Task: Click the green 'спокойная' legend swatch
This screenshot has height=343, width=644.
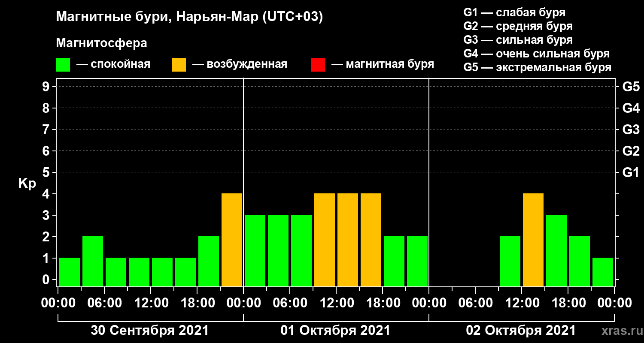Action: pos(63,65)
